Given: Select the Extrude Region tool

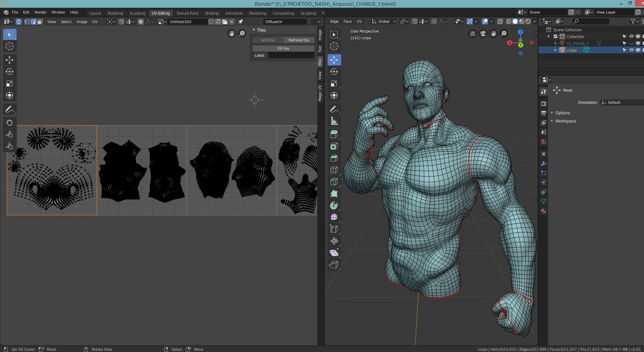Looking at the screenshot, I should [x=334, y=134].
